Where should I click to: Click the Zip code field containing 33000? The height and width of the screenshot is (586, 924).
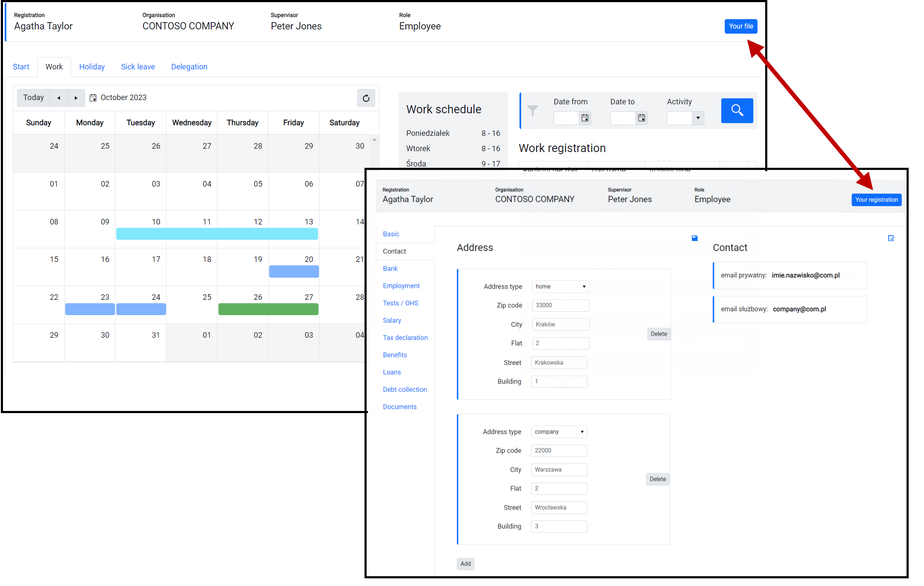(x=560, y=305)
